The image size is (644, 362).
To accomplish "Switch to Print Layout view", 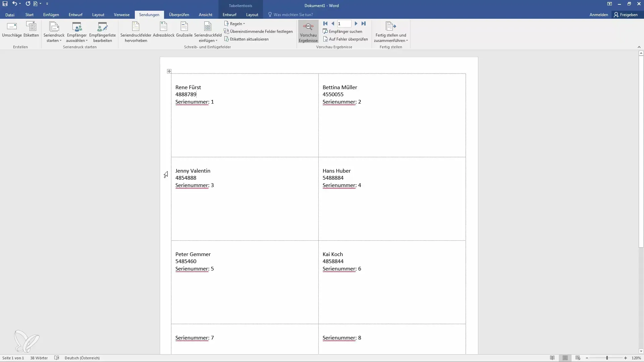I will pos(565,358).
